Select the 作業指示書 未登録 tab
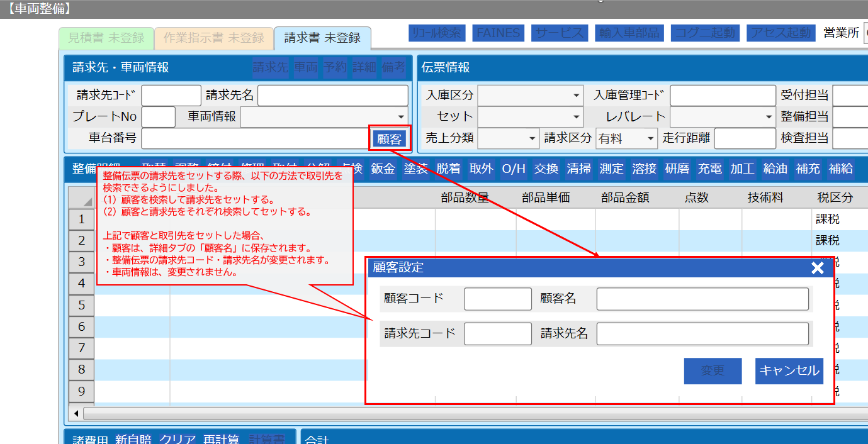This screenshot has width=868, height=444. [213, 38]
